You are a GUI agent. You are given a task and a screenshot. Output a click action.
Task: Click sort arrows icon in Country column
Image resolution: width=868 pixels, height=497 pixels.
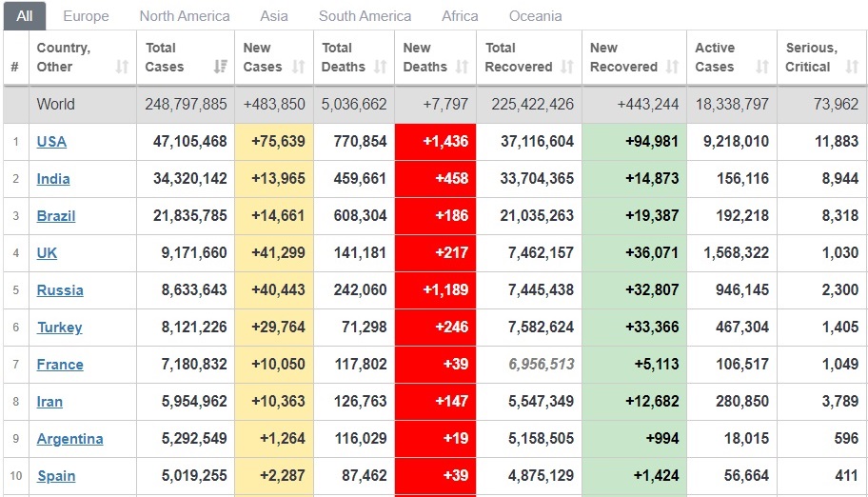(x=122, y=67)
